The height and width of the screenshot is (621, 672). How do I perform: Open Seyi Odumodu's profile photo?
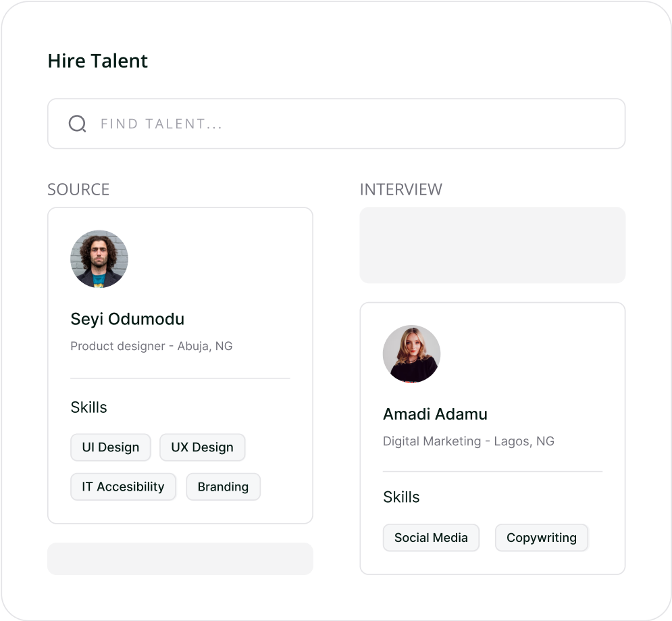pyautogui.click(x=99, y=259)
